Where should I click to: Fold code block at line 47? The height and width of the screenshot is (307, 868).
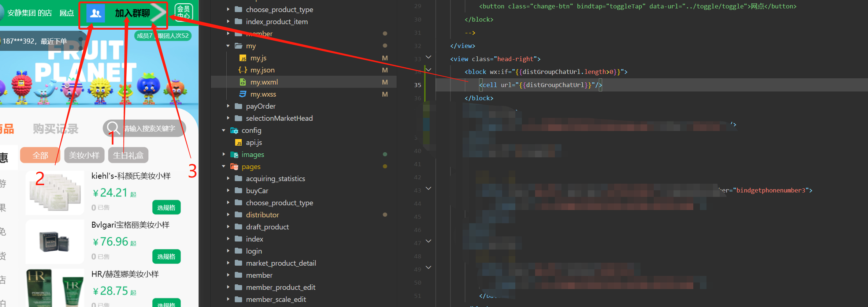pyautogui.click(x=429, y=241)
